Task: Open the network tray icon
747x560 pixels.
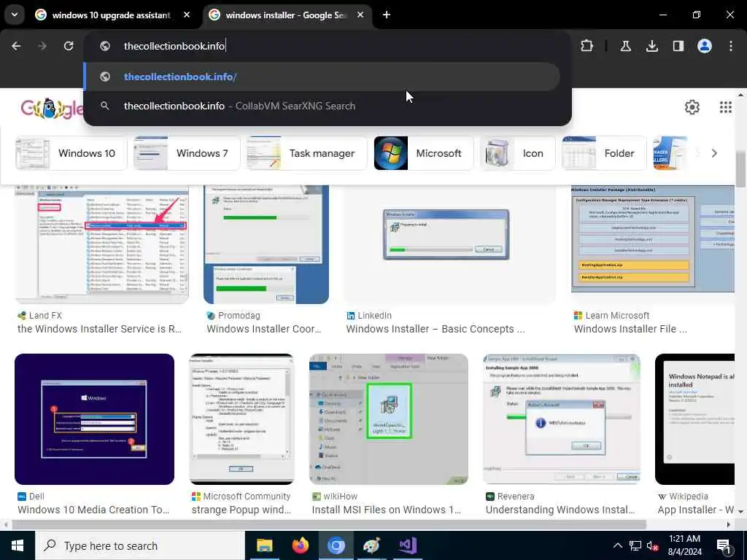Action: 635,545
